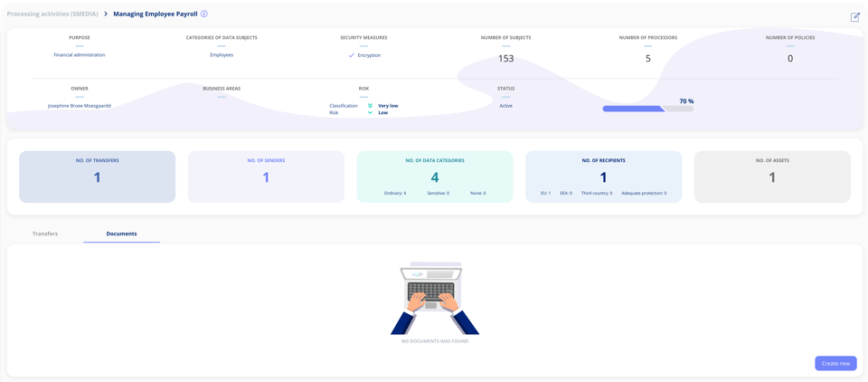The width and height of the screenshot is (868, 382).
Task: Click the Classification double-chevron risk icon
Action: [x=371, y=105]
